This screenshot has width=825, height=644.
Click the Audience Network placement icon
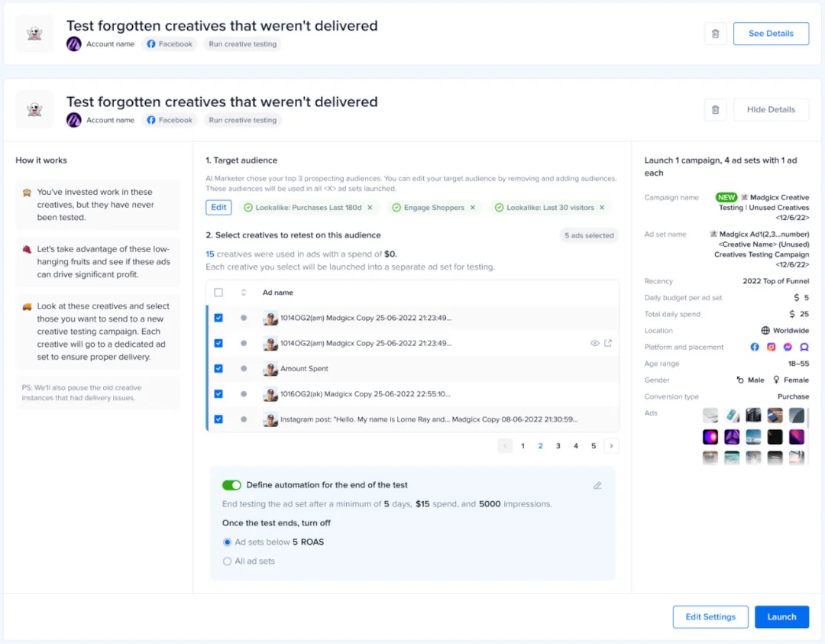pos(804,347)
